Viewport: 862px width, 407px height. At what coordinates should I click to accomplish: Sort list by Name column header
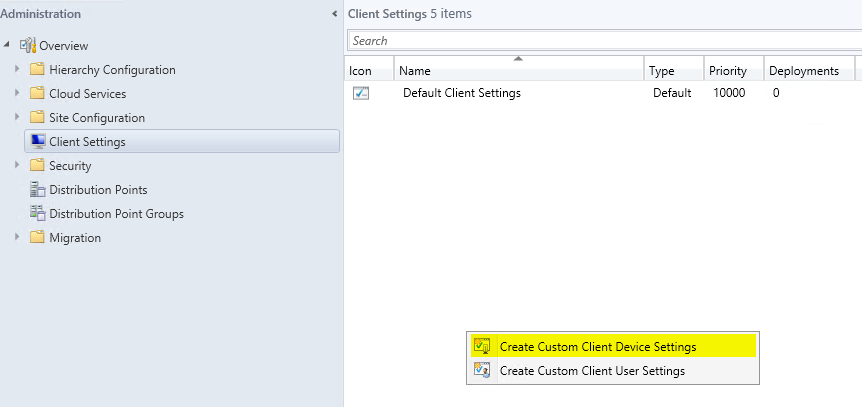point(518,70)
